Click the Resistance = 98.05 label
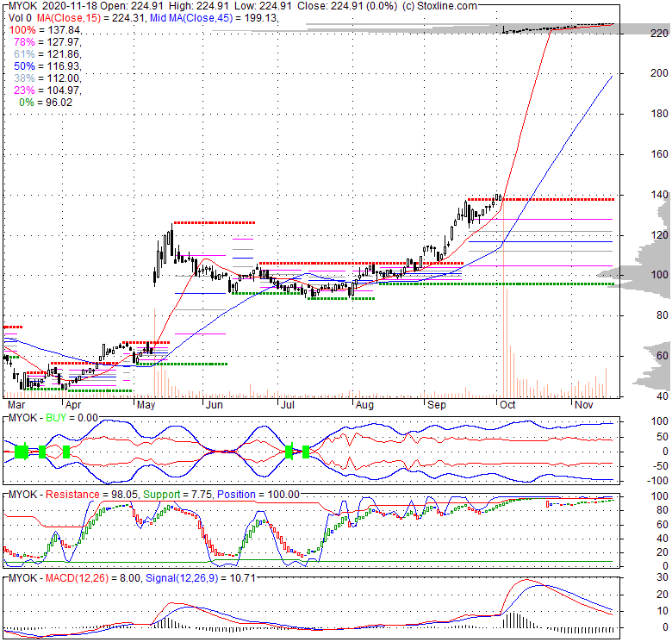 (91, 495)
